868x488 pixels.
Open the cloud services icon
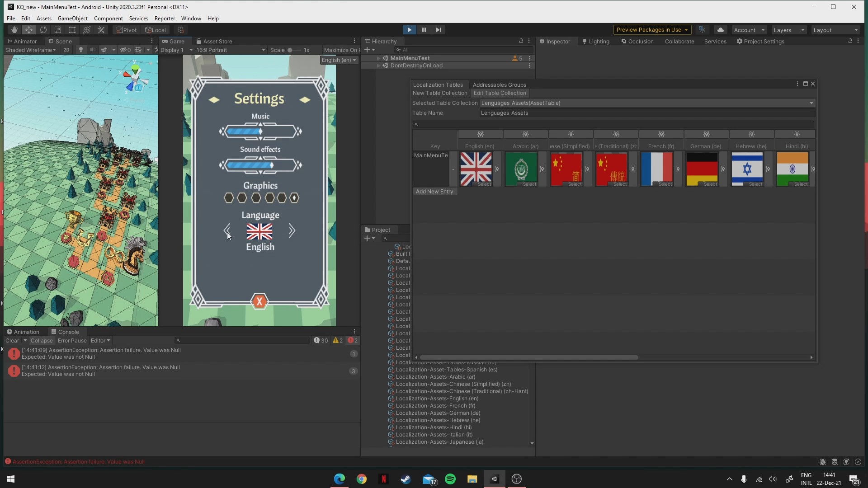(721, 30)
